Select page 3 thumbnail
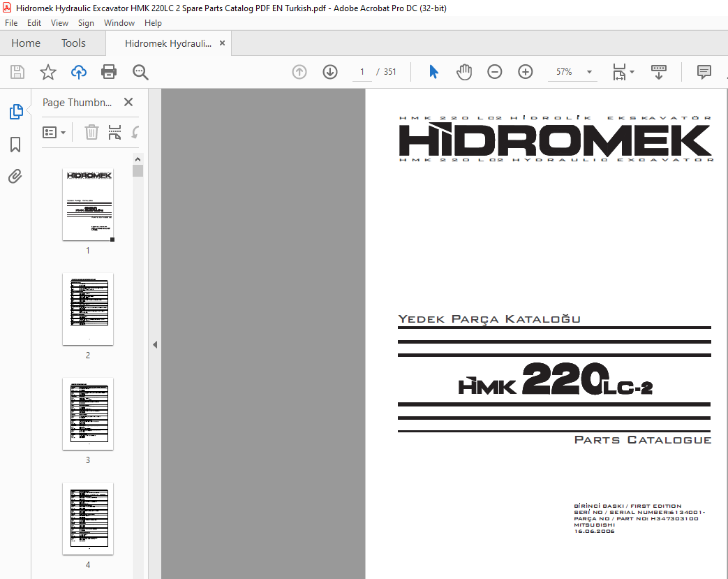728x579 pixels. point(88,414)
